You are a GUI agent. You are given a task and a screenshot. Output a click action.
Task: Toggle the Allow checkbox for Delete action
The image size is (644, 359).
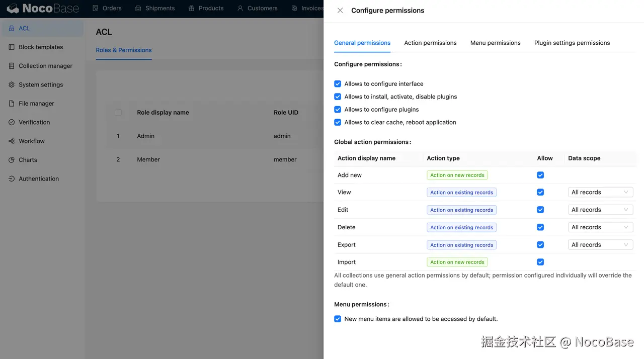click(540, 227)
